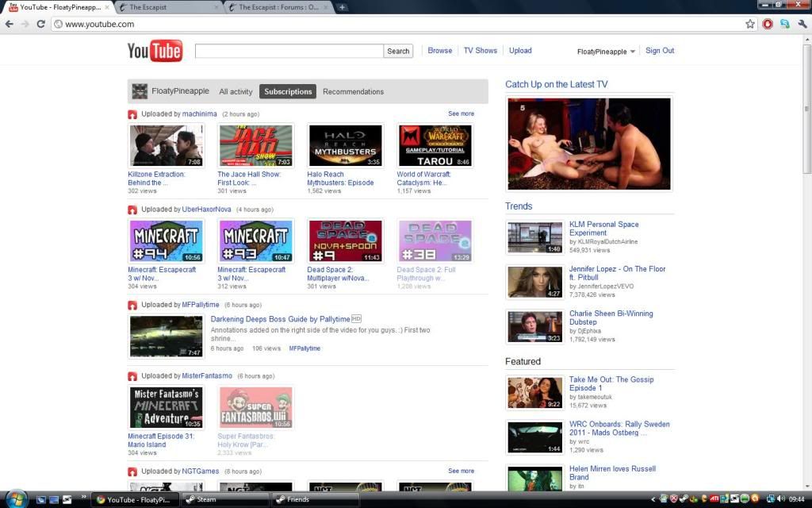Switch to The Escapist browser tab
This screenshot has height=508, width=812.
168,7
